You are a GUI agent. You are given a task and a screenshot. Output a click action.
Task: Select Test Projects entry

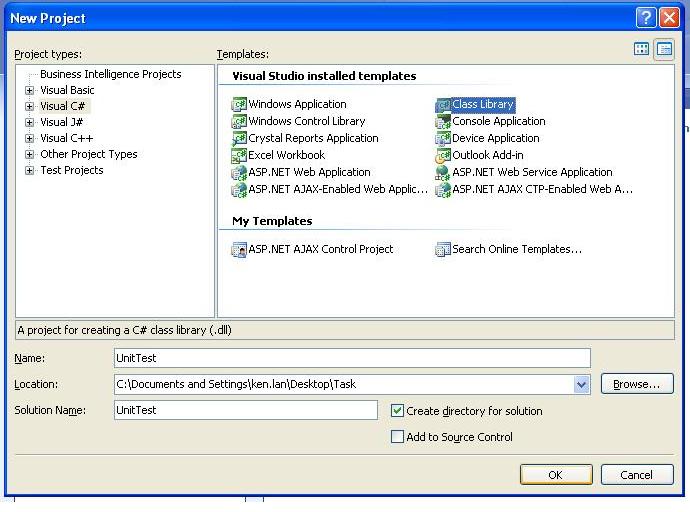(72, 170)
